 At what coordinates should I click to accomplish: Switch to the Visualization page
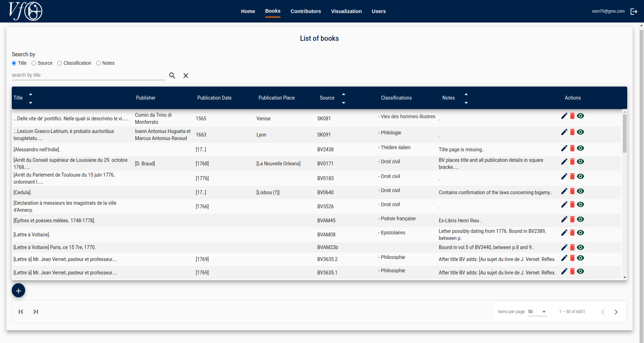click(346, 11)
